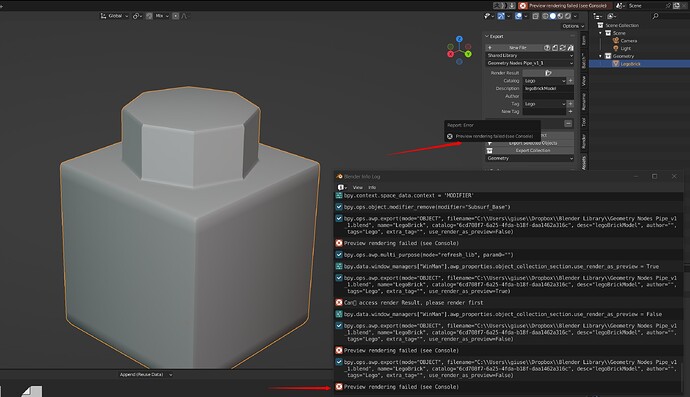
Task: Click the New Tag input field
Action: (x=545, y=111)
